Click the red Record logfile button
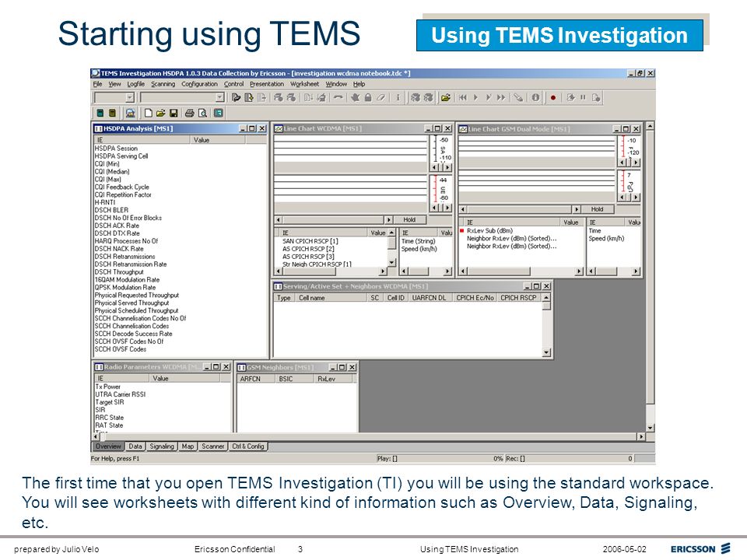 pyautogui.click(x=552, y=98)
